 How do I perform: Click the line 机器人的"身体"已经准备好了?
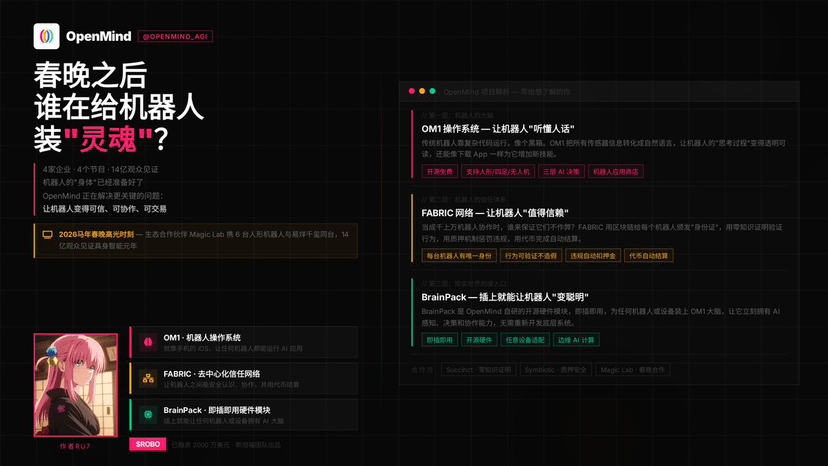[93, 182]
